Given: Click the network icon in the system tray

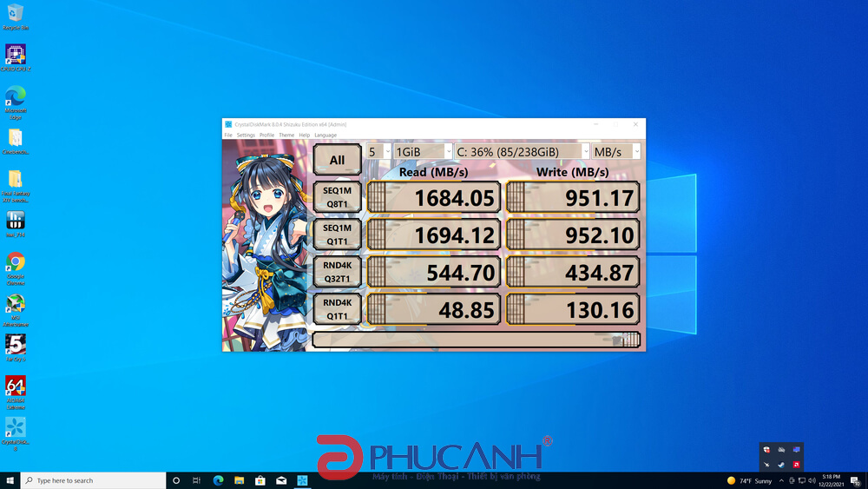Looking at the screenshot, I should click(801, 480).
